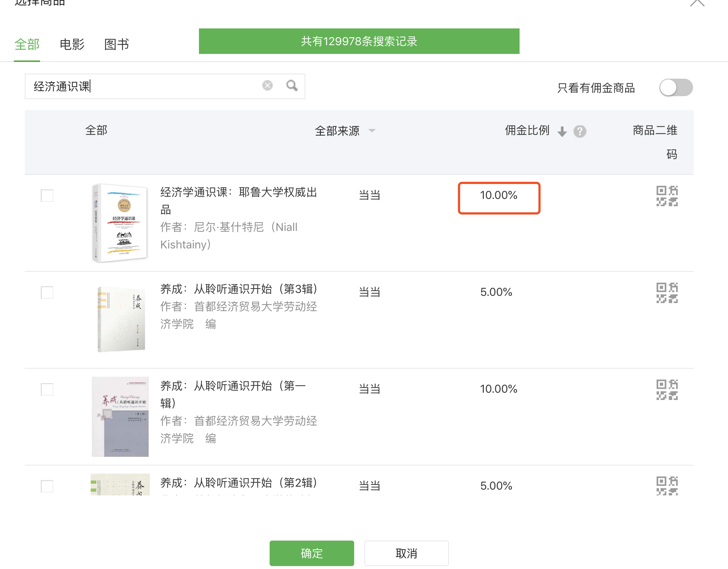The height and width of the screenshot is (569, 728).
Task: Open QR code for 养成 第2辑 row
Action: click(667, 486)
